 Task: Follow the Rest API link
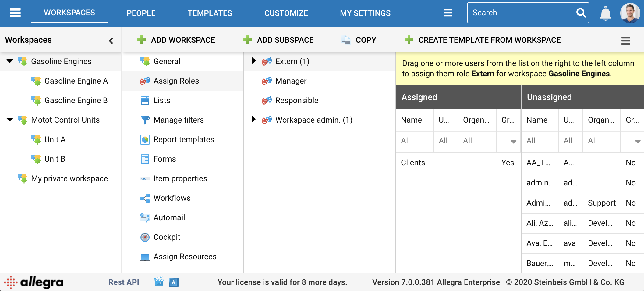(x=124, y=282)
